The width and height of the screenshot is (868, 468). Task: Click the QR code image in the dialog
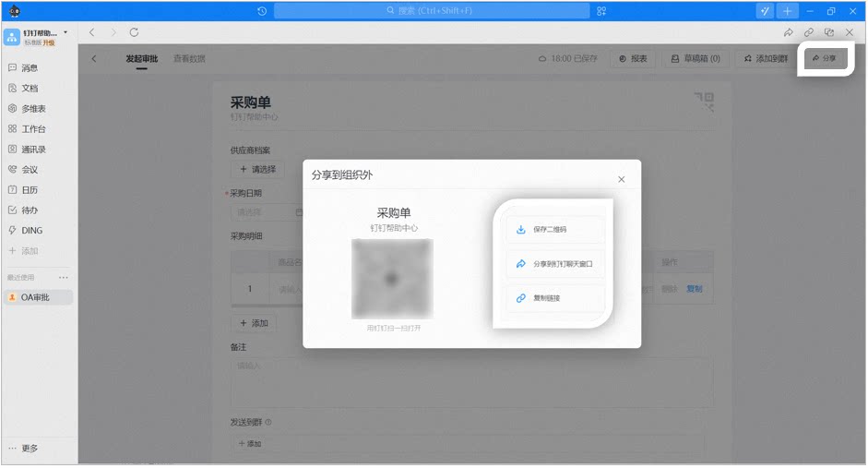pyautogui.click(x=392, y=279)
